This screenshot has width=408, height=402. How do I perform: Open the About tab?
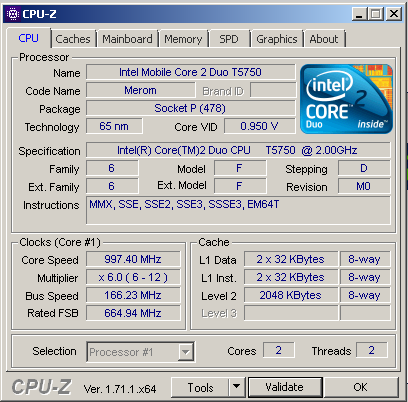pyautogui.click(x=324, y=39)
